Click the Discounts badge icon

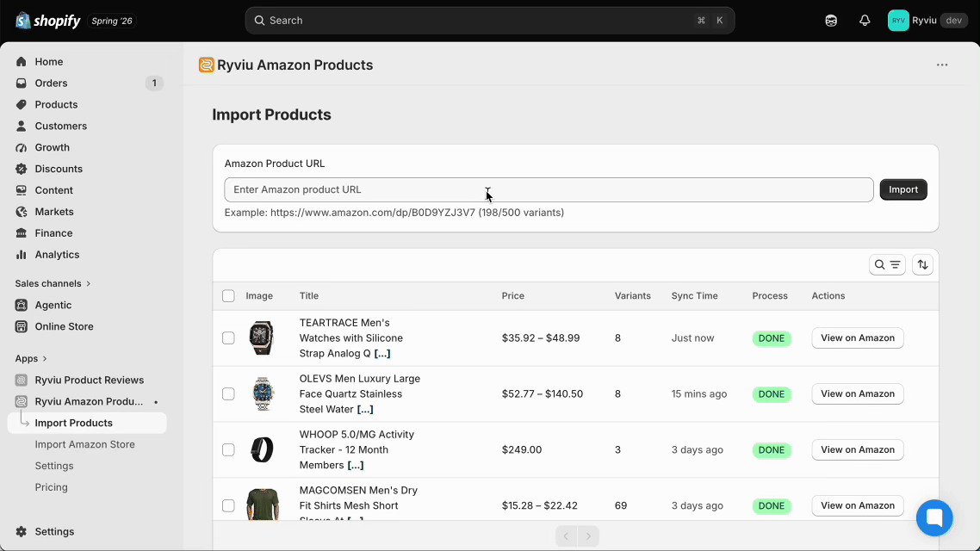22,169
